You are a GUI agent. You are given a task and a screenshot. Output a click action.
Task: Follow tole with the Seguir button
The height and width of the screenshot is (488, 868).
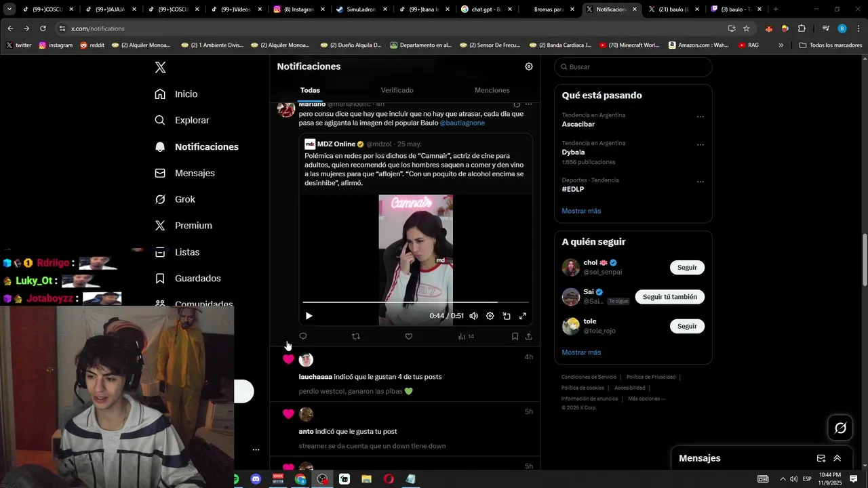[687, 326]
